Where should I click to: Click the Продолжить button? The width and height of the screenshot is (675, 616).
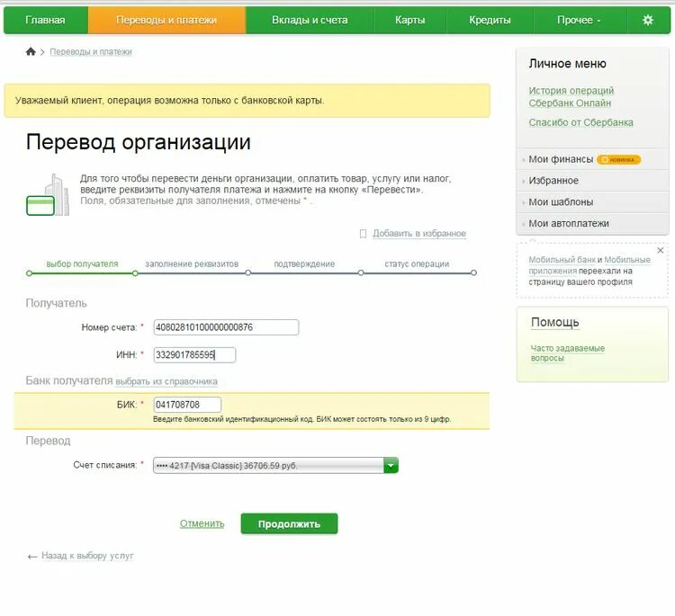(289, 523)
